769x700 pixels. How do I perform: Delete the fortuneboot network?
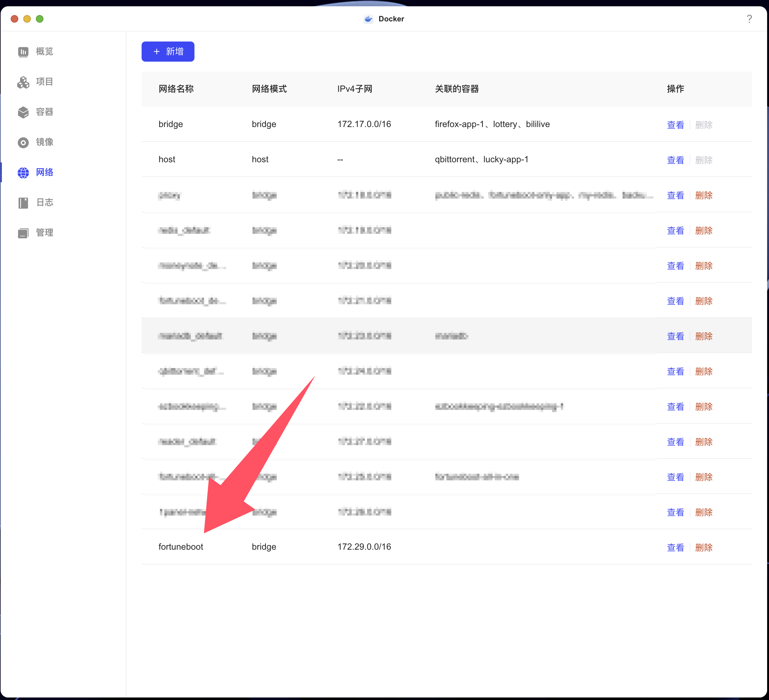pyautogui.click(x=703, y=547)
